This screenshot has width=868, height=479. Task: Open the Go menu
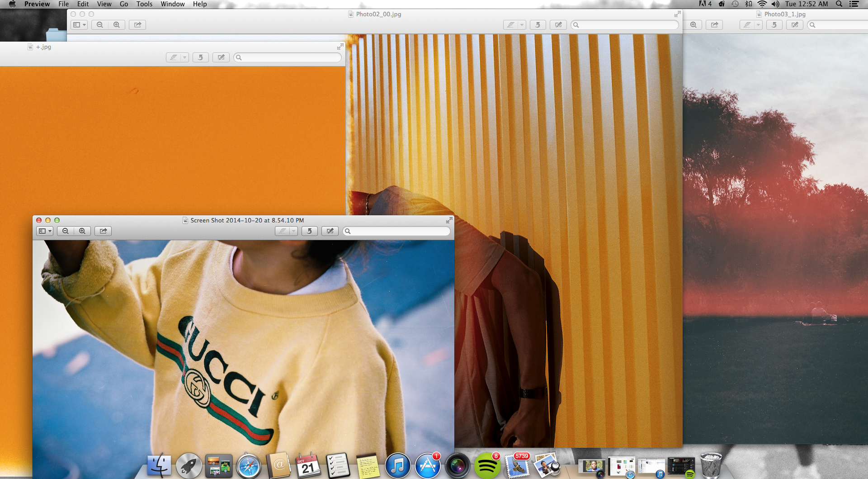pyautogui.click(x=123, y=4)
